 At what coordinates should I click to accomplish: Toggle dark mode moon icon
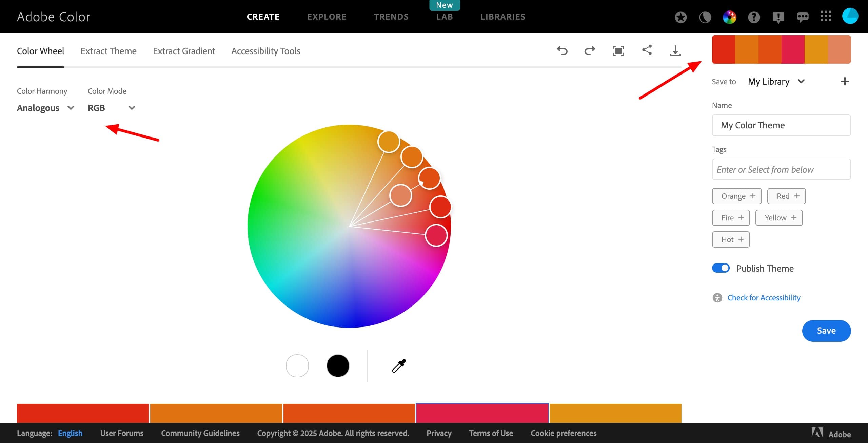705,17
